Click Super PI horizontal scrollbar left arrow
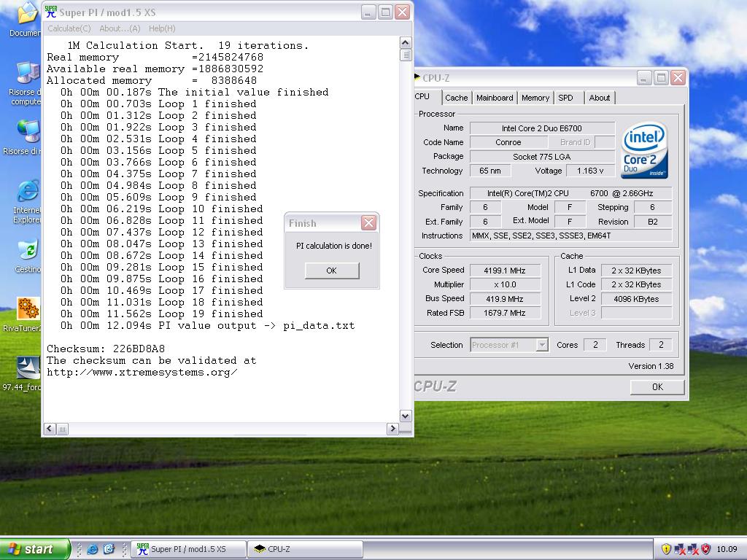Image resolution: width=747 pixels, height=560 pixels. [x=50, y=429]
